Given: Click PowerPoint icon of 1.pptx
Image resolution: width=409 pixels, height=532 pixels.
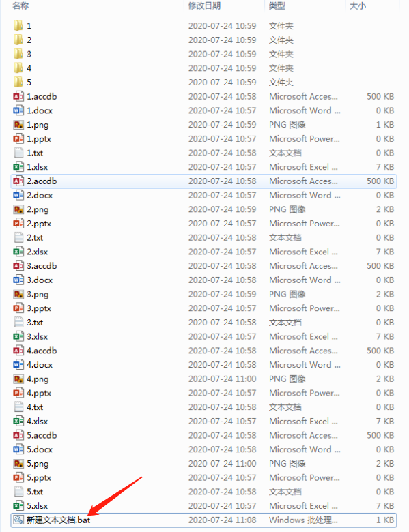Looking at the screenshot, I should tap(18, 138).
